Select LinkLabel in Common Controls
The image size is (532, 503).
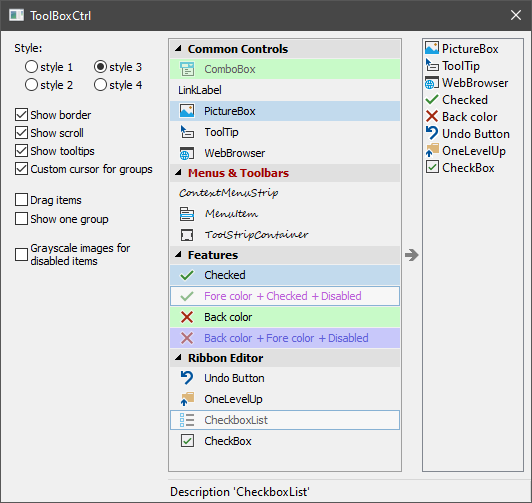[285, 90]
